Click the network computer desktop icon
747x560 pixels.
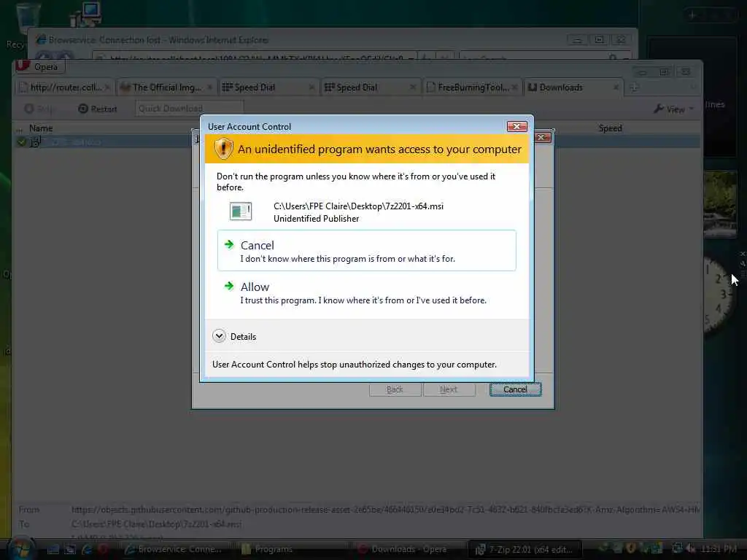(86, 15)
